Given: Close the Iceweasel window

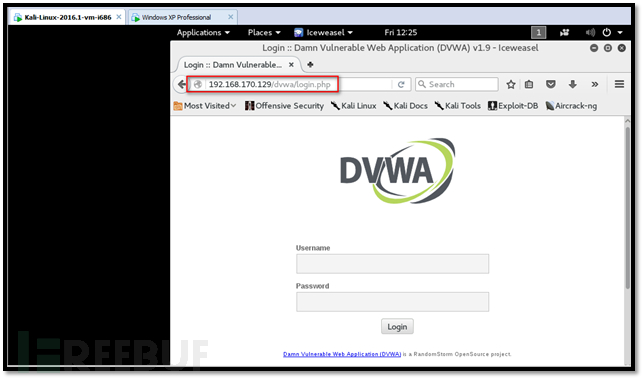Looking at the screenshot, I should tap(622, 48).
